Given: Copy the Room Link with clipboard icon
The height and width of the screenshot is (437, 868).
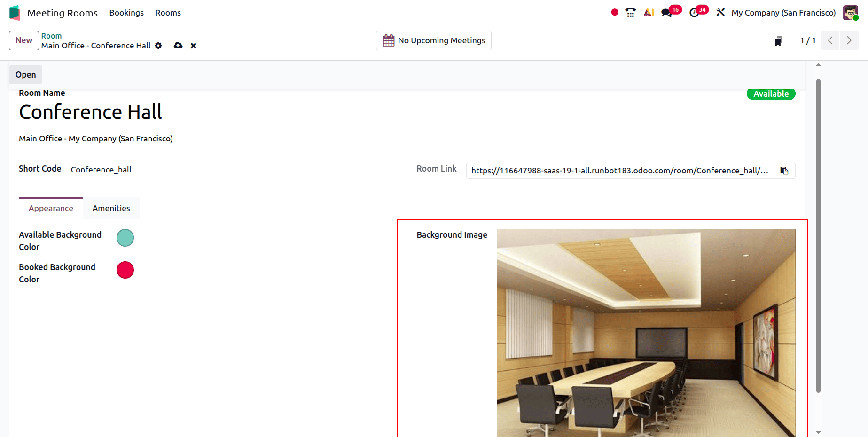Looking at the screenshot, I should point(784,171).
